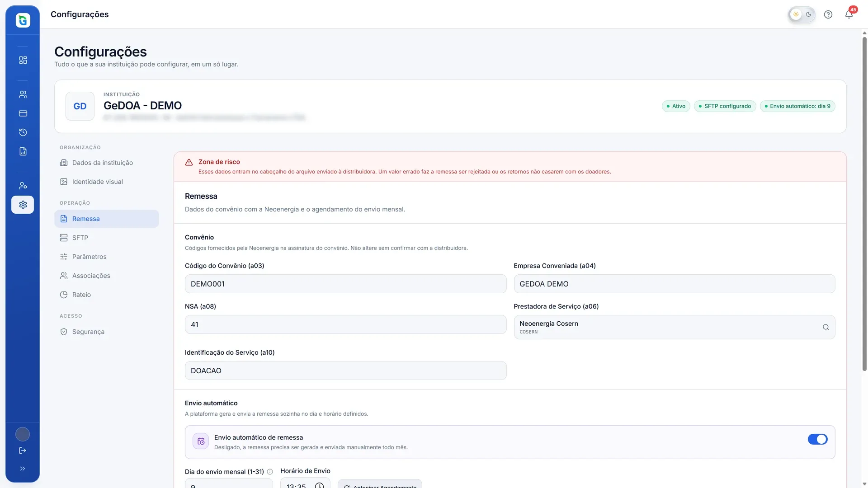Viewport: 868px width, 488px height.
Task: Open notifications bell with 45 badge
Action: click(849, 14)
